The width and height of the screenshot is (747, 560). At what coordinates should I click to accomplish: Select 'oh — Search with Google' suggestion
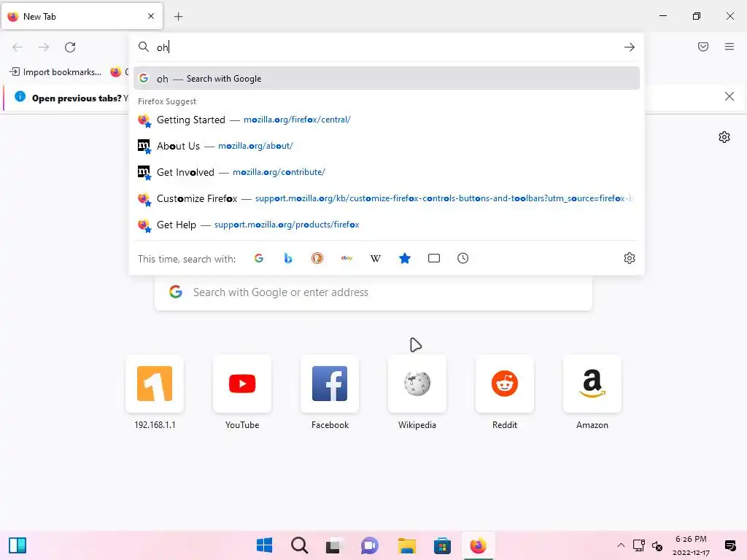click(x=387, y=79)
